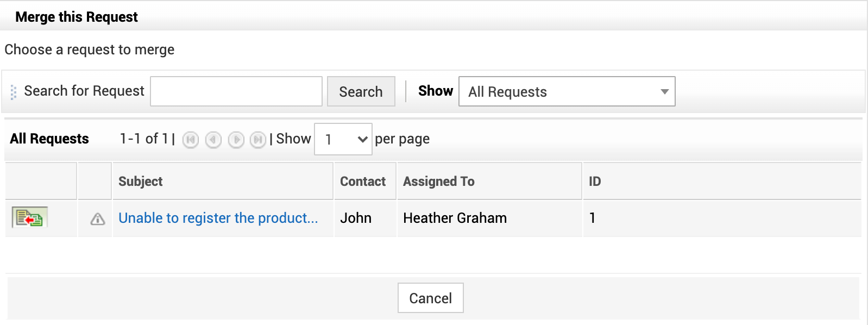868x325 pixels.
Task: Jump to the last page of results
Action: (258, 140)
